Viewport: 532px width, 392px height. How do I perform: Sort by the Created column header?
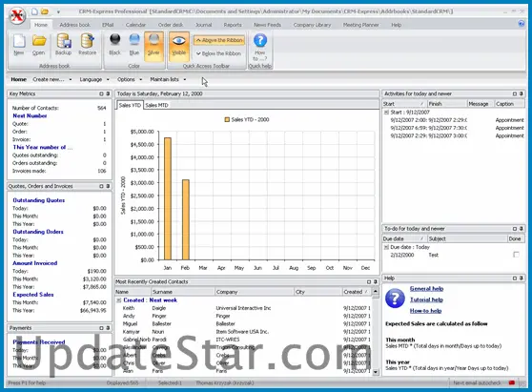pos(356,292)
